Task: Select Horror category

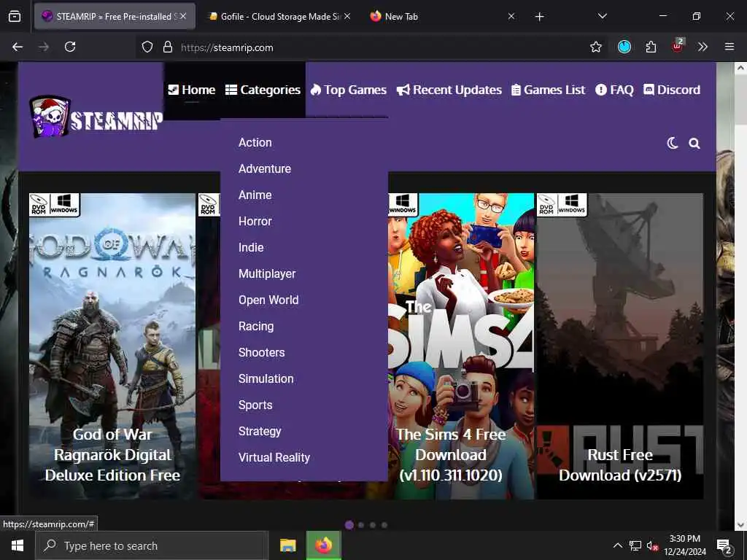Action: 255,221
